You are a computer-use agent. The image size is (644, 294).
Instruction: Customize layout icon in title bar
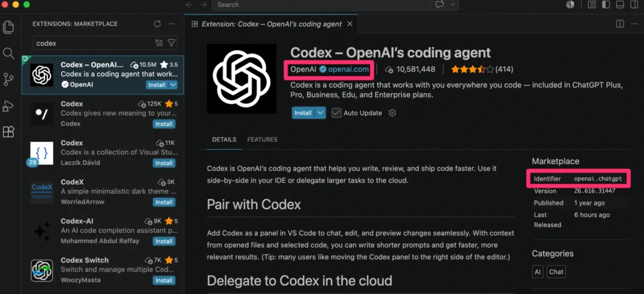(592, 4)
